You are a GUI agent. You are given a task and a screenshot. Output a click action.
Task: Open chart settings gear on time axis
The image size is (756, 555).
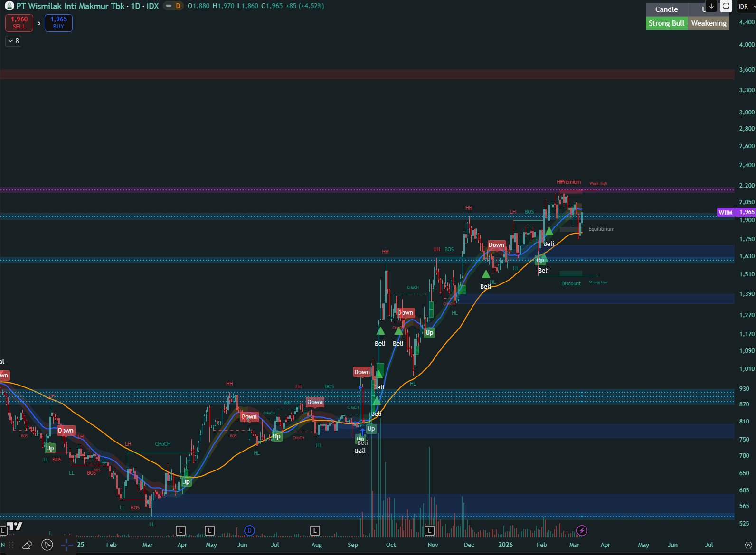click(x=748, y=545)
